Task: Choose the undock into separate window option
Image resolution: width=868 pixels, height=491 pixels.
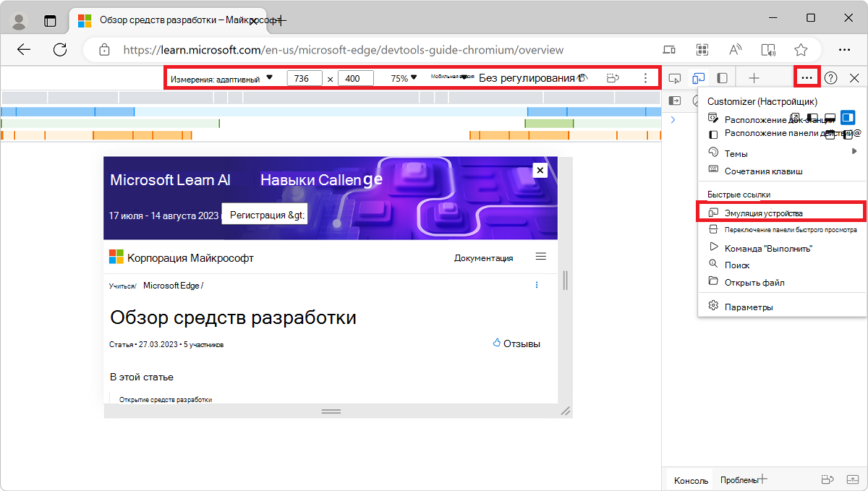Action: pyautogui.click(x=796, y=116)
